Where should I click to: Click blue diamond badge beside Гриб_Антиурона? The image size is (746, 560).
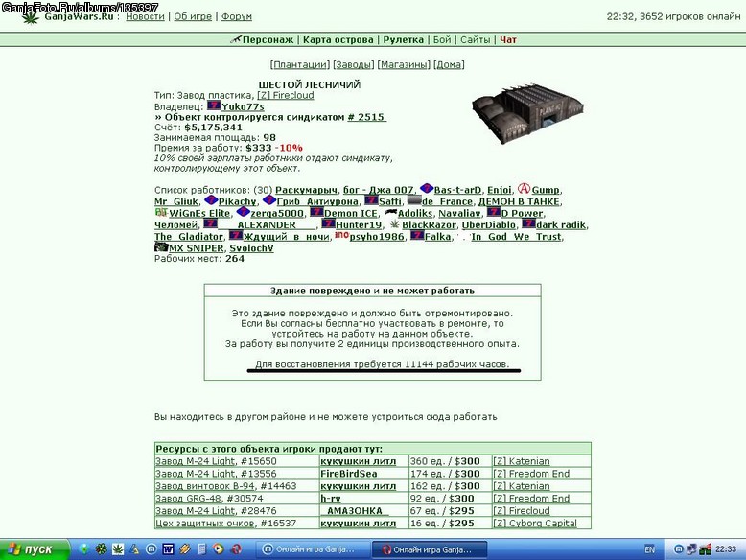pos(269,200)
